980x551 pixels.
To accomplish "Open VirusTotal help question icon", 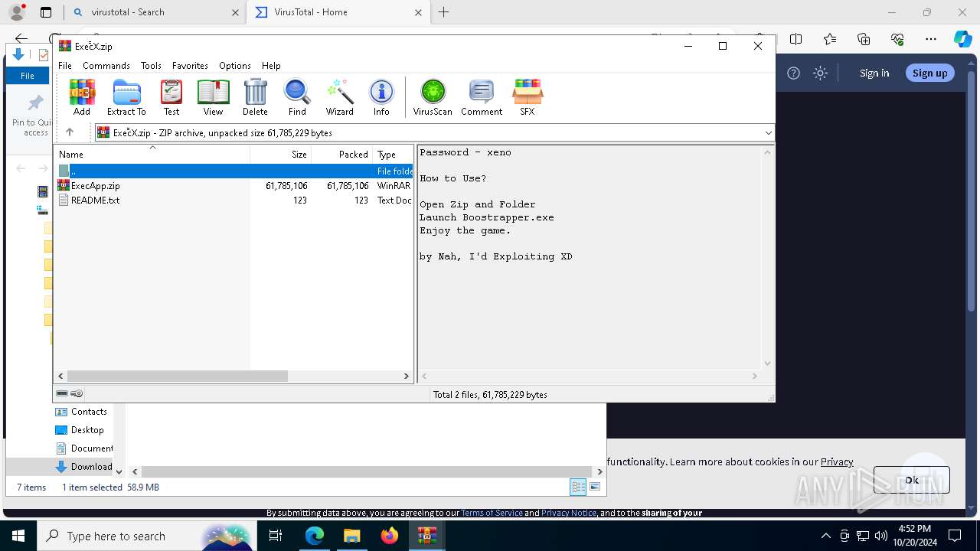I will tap(794, 73).
